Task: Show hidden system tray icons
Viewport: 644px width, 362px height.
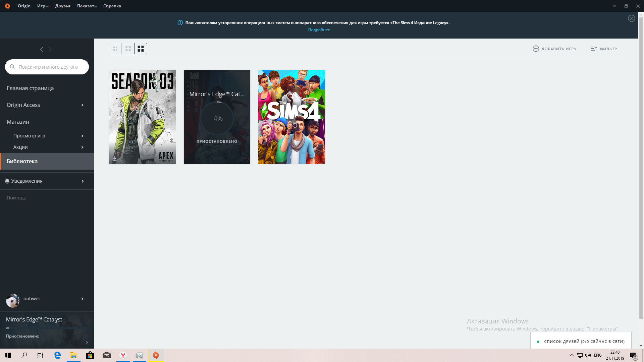Action: (572, 355)
